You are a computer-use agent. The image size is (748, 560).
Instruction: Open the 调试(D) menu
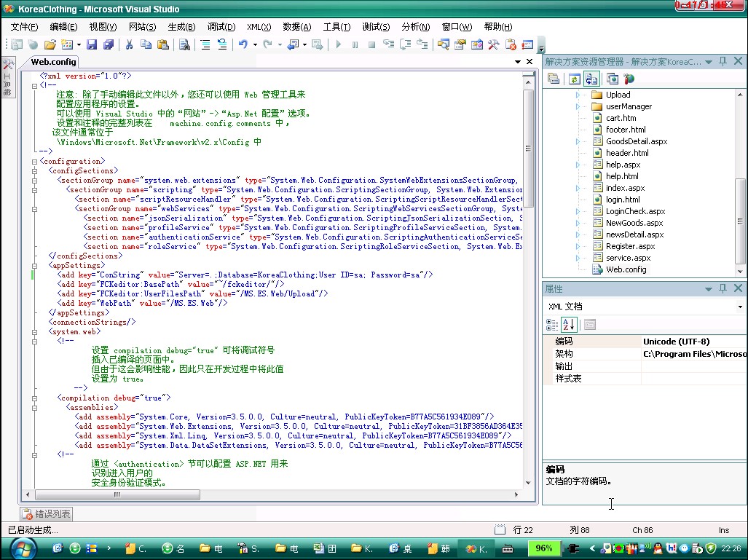click(x=221, y=27)
